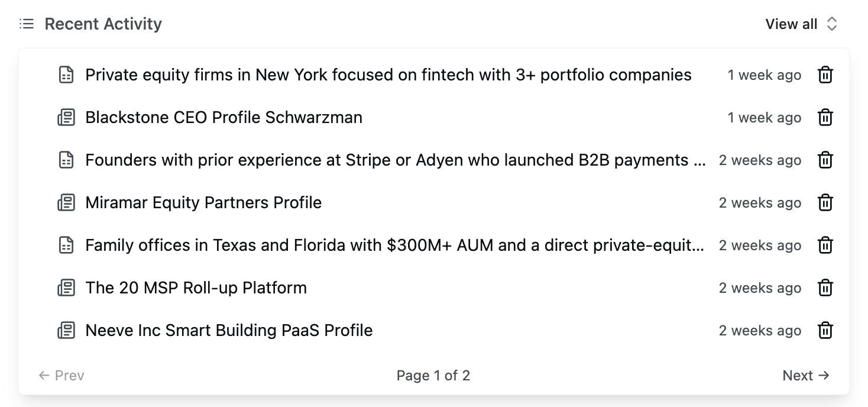
Task: Delete the Texas family offices search
Action: click(x=825, y=245)
